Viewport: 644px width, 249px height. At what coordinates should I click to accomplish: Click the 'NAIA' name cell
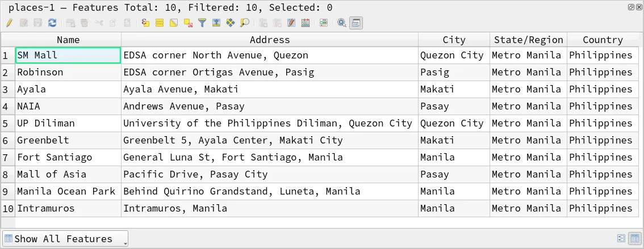68,106
